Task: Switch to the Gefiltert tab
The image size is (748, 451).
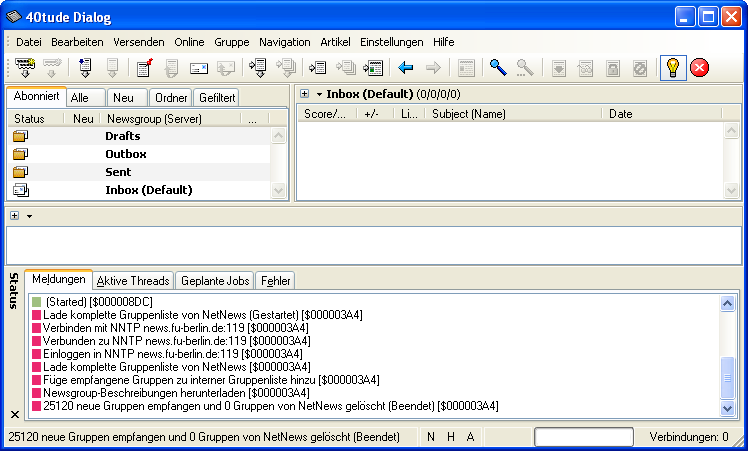Action: point(217,98)
